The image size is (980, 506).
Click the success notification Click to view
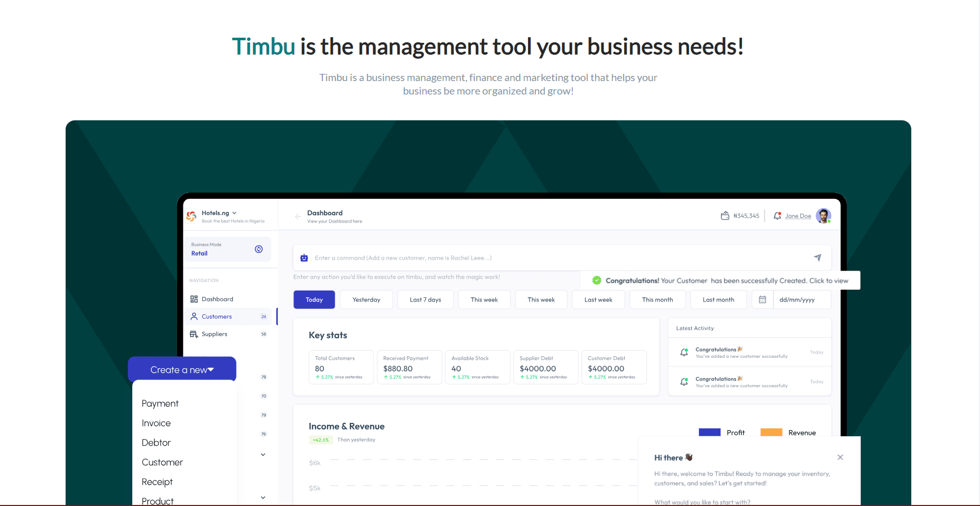[829, 281]
